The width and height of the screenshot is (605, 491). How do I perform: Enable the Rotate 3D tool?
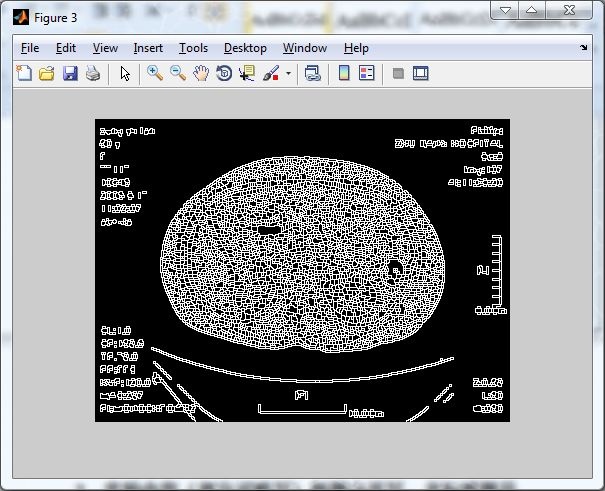click(x=224, y=73)
